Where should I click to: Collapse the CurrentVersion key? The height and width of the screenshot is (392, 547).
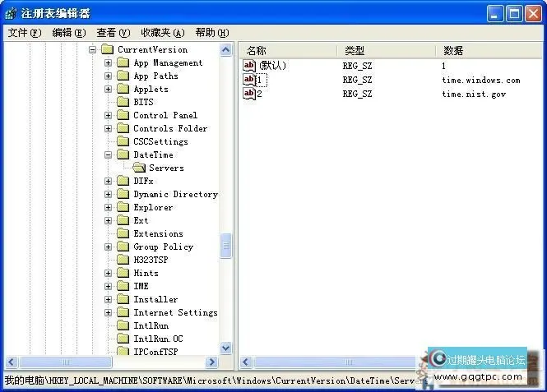(x=92, y=50)
